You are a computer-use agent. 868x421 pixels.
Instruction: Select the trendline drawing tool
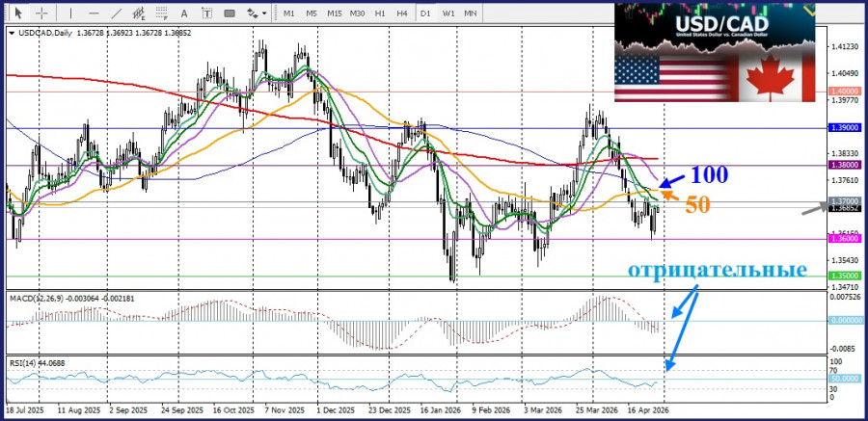pos(116,13)
